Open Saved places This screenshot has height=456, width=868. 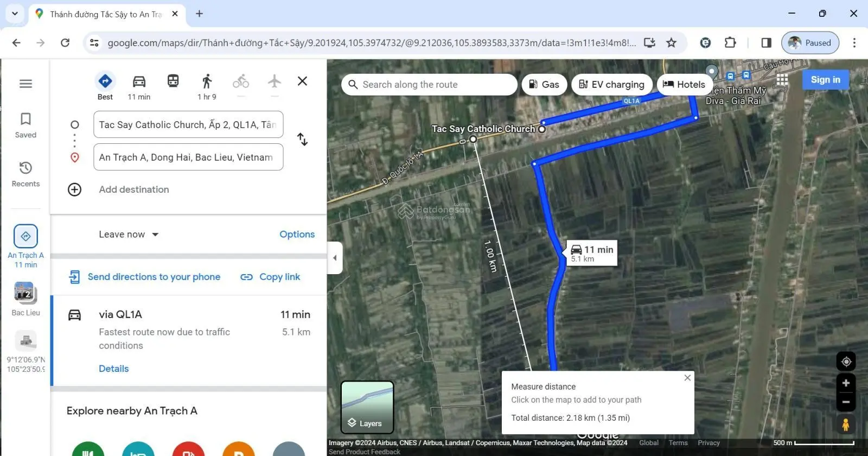(25, 125)
